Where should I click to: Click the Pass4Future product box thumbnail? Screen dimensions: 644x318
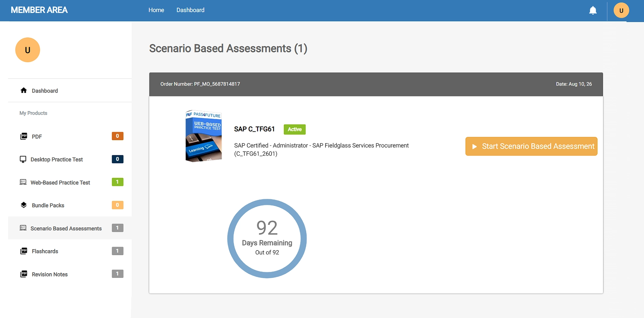click(204, 136)
